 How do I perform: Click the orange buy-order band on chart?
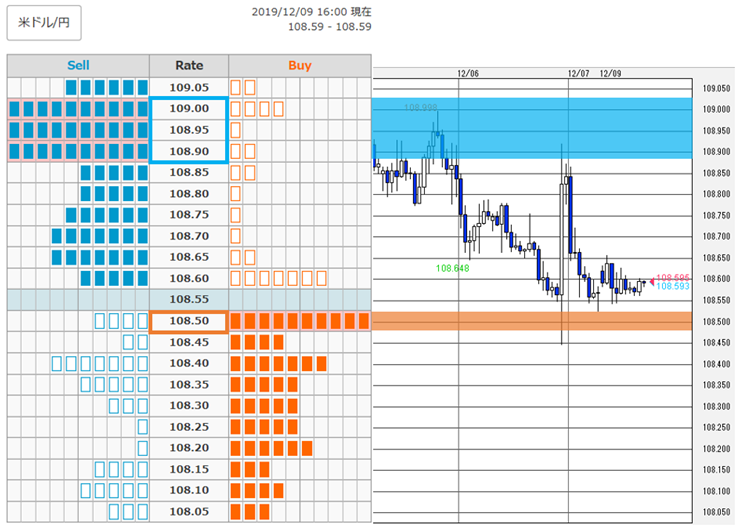(x=532, y=321)
